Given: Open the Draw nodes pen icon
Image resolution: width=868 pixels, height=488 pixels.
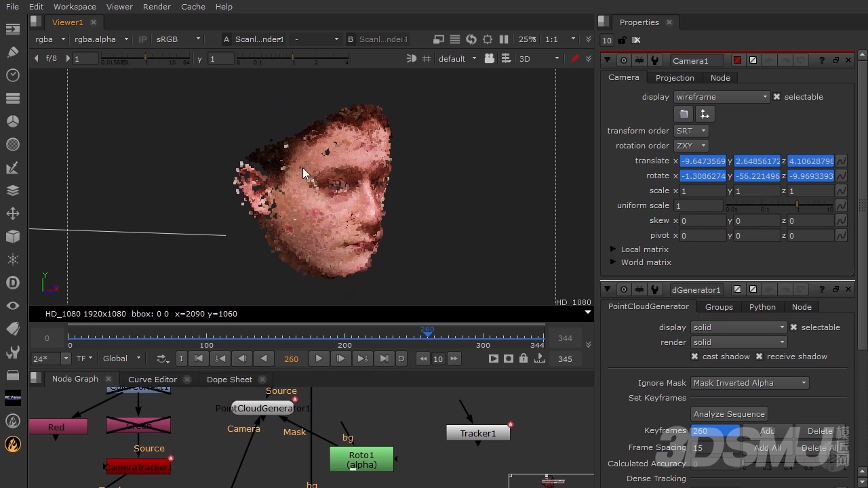Looking at the screenshot, I should [x=13, y=52].
